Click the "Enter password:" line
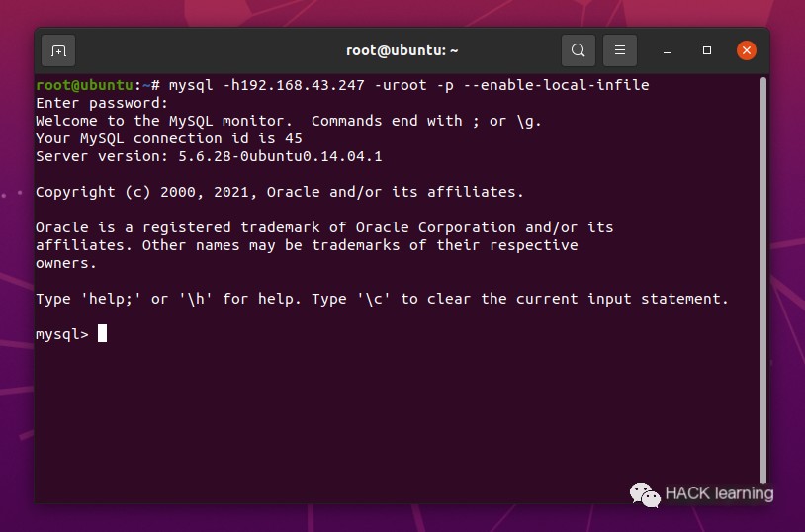The width and height of the screenshot is (805, 532). point(102,103)
